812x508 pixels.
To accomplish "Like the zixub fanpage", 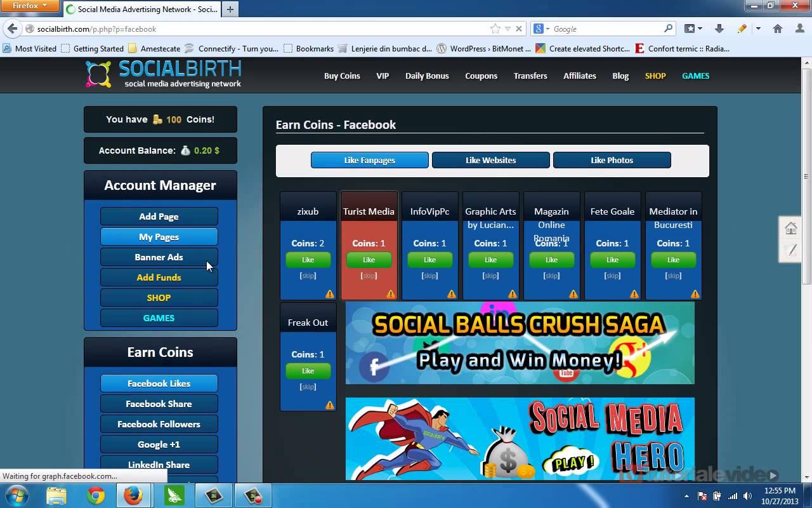I will (308, 260).
